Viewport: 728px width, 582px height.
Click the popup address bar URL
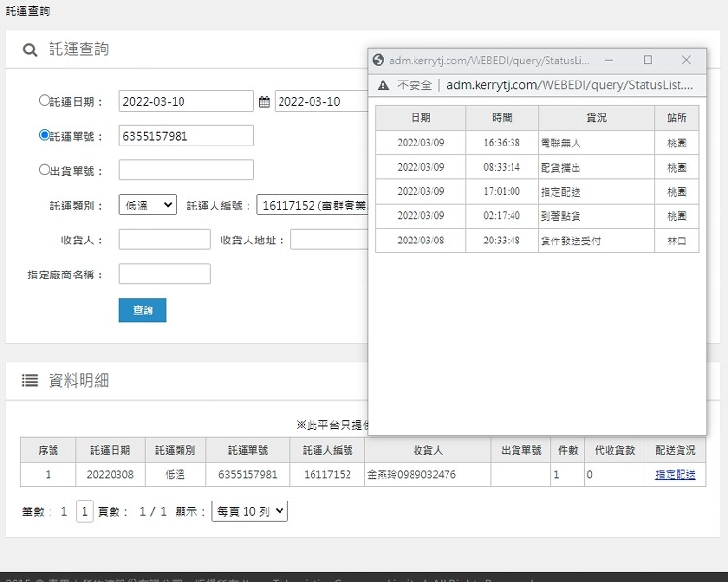(570, 85)
